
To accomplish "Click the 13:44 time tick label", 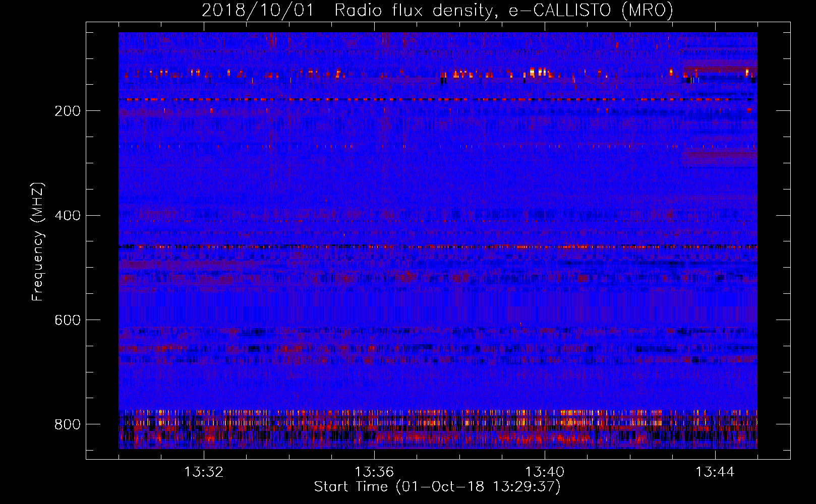I will tap(715, 472).
